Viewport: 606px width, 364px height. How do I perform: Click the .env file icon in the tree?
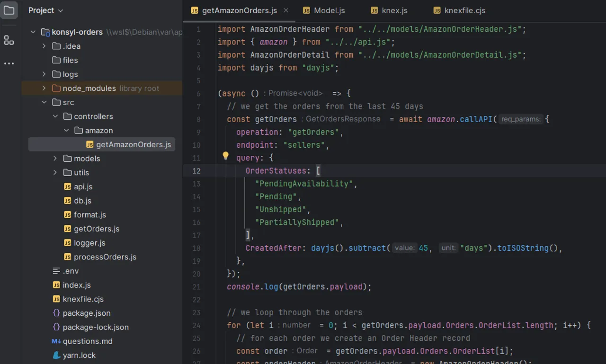(x=56, y=271)
